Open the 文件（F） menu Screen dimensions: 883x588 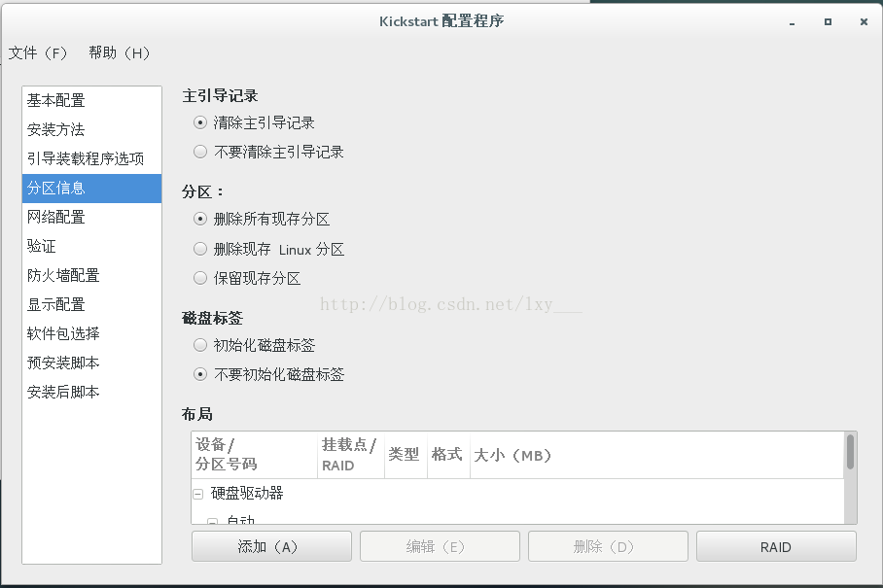click(x=38, y=52)
